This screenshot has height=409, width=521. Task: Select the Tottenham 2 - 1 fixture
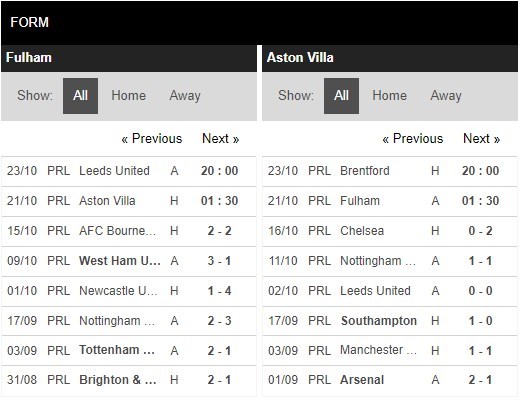129,351
